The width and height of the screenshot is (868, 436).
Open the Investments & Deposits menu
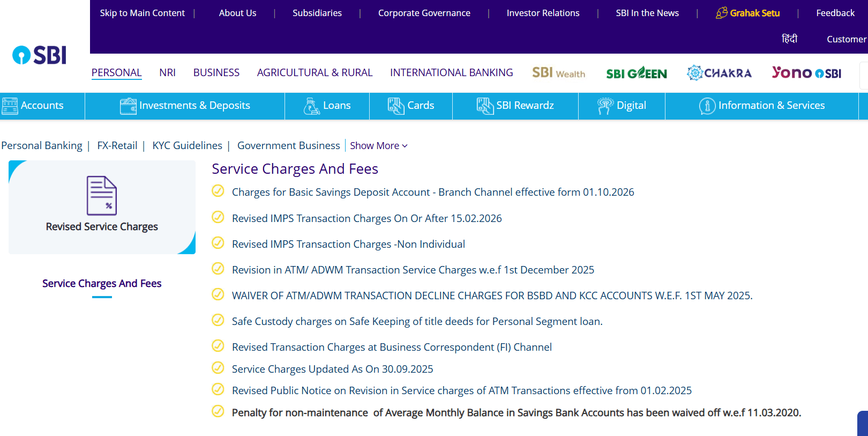(x=185, y=106)
